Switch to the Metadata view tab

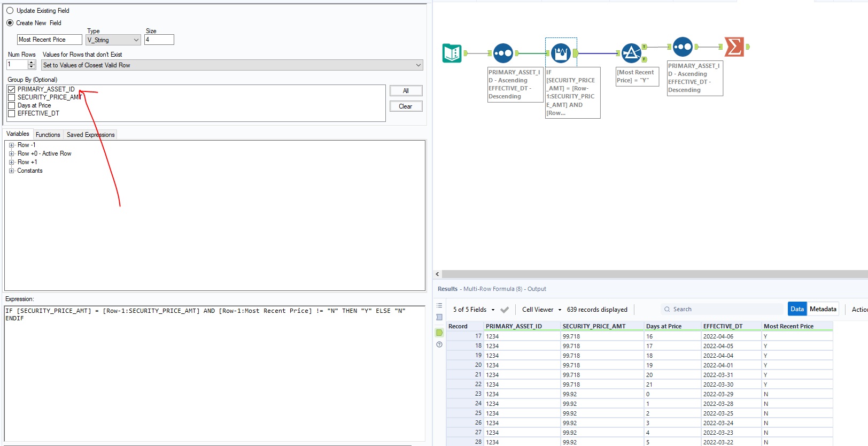tap(823, 309)
